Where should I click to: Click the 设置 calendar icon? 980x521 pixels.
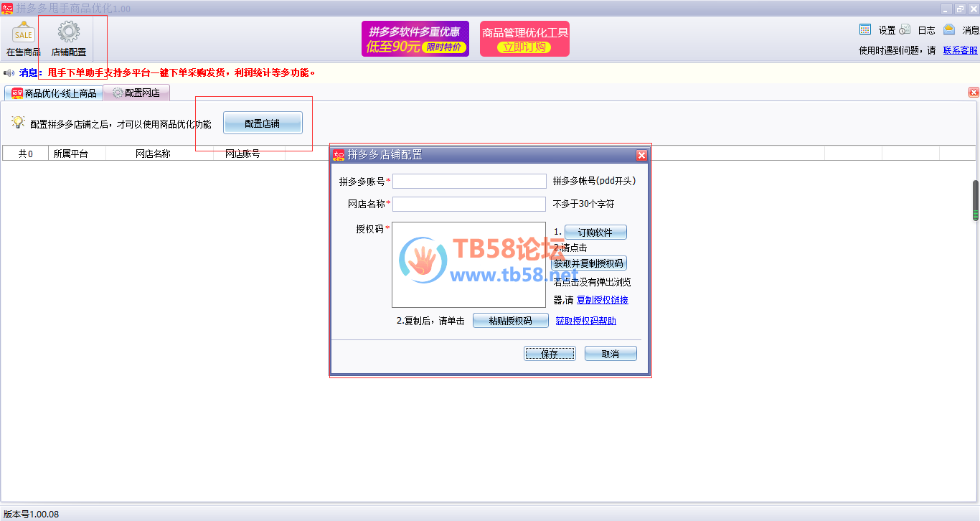[x=865, y=29]
